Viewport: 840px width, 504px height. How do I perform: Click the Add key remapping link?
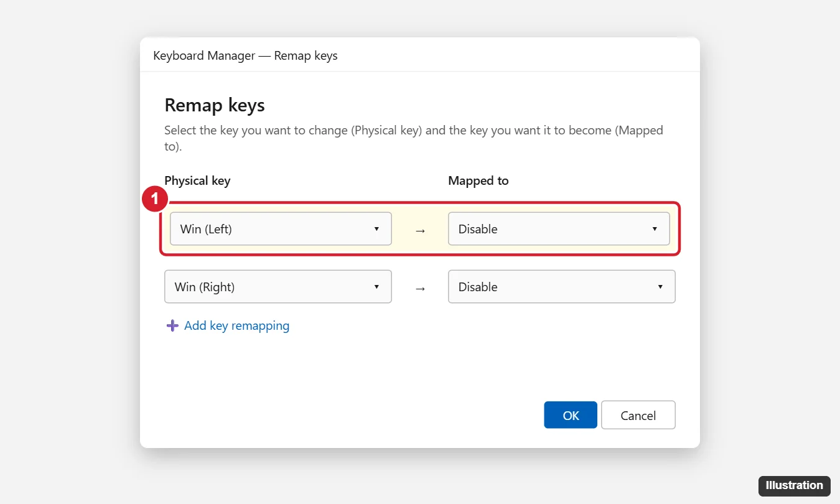pos(236,325)
